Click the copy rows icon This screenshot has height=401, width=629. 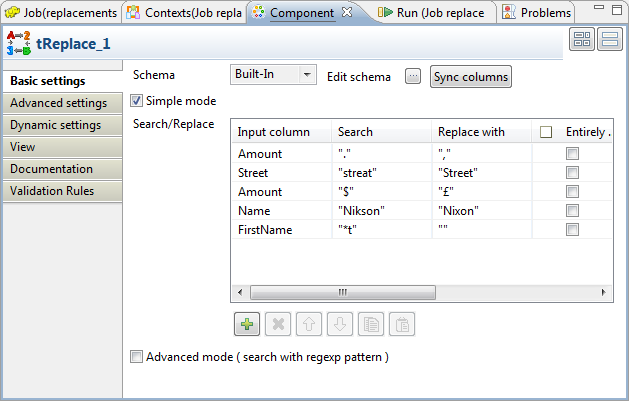tap(370, 324)
